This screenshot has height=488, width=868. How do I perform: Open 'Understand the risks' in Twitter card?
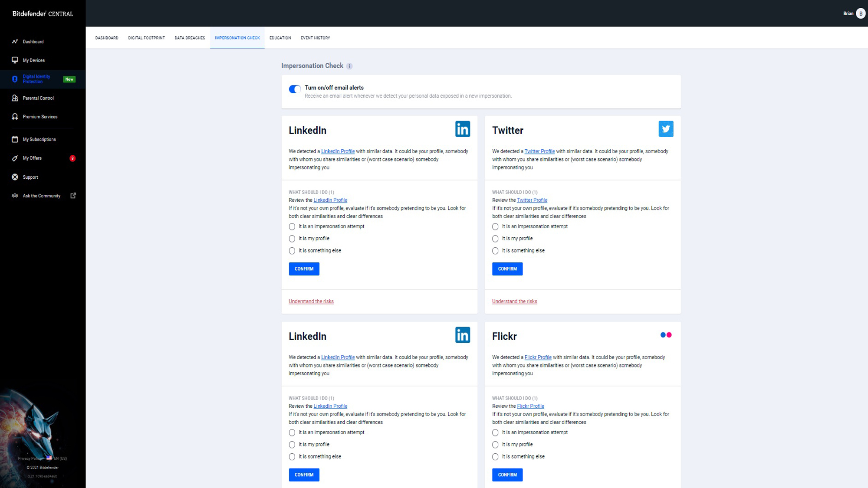[514, 301]
